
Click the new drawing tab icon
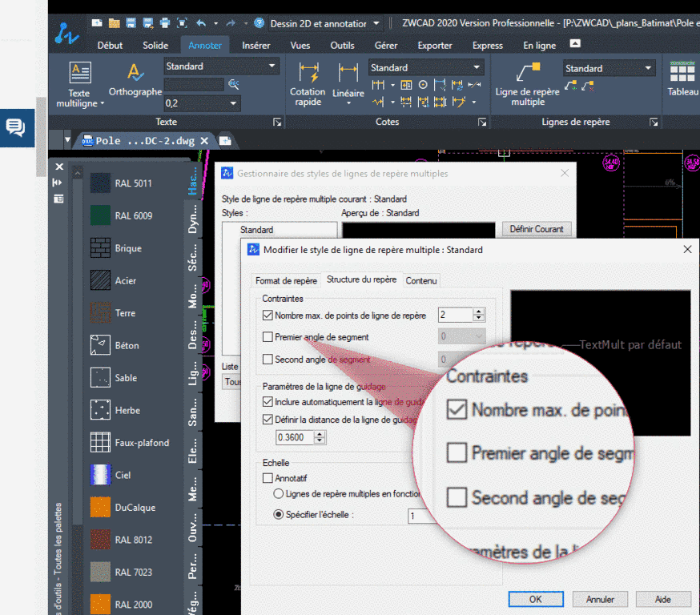[226, 141]
